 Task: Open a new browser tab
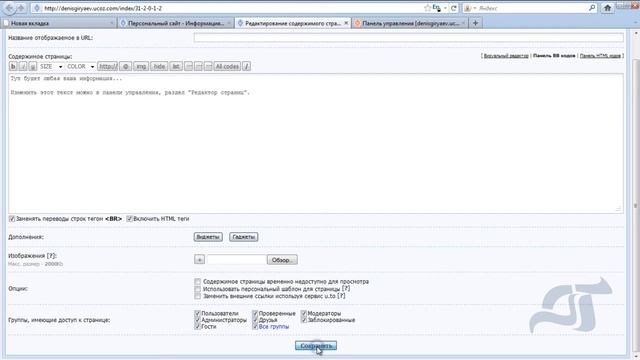point(475,23)
